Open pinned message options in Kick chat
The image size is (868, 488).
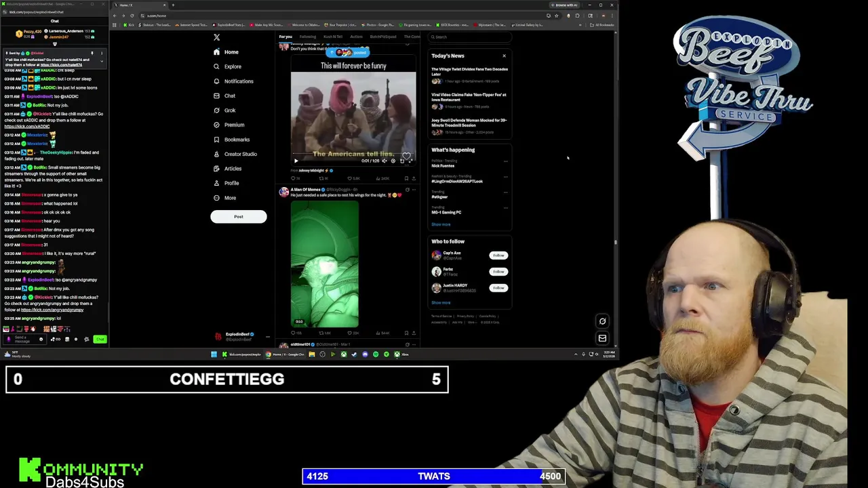[102, 53]
